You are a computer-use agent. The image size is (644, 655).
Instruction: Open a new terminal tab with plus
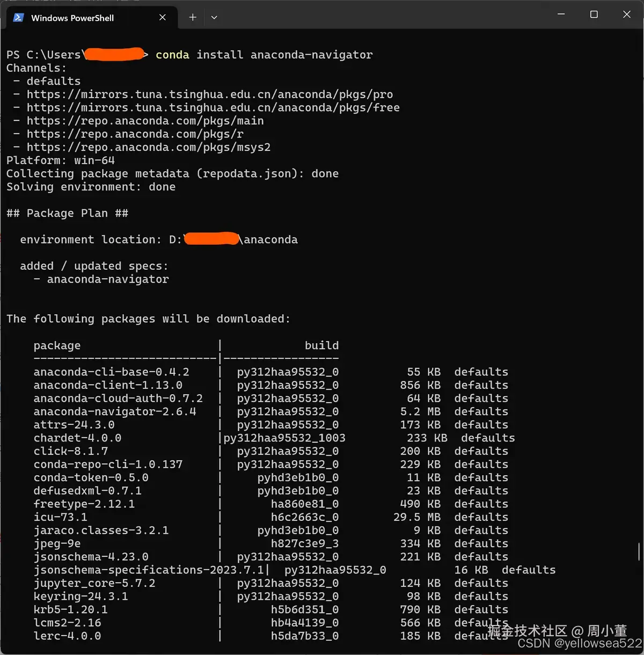pyautogui.click(x=193, y=18)
